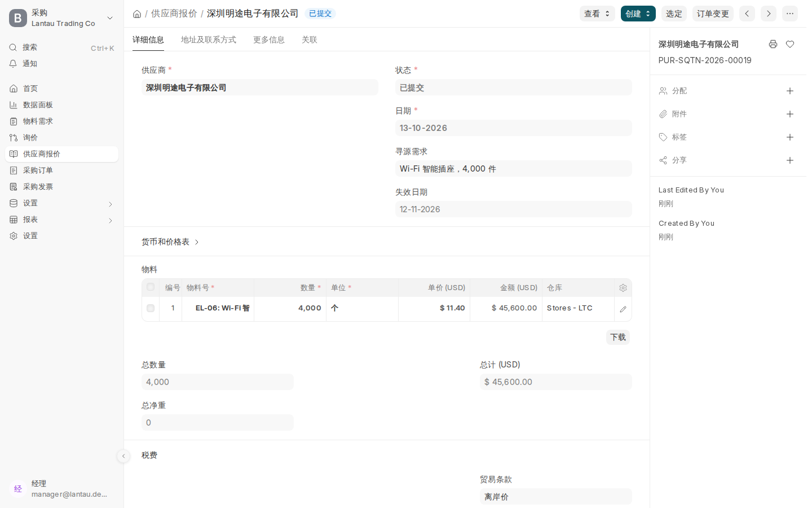
Task: Tick the checkbox for item row 1
Action: pyautogui.click(x=151, y=308)
